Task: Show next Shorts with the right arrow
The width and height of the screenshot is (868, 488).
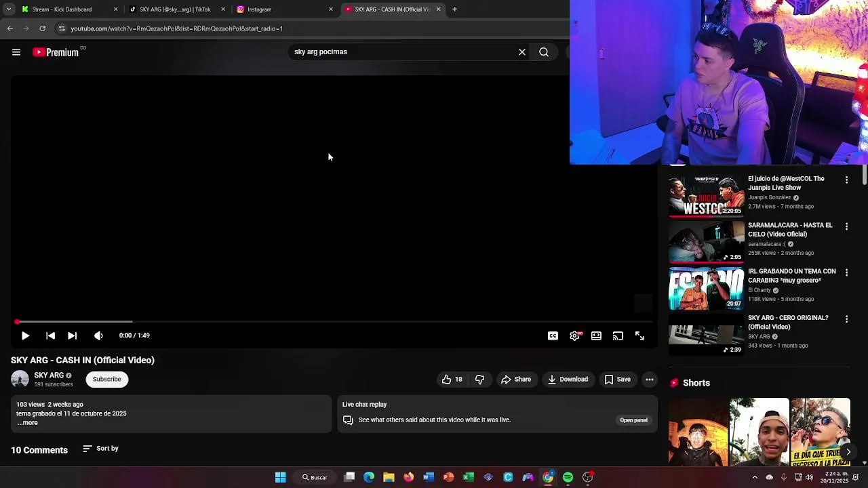Action: pyautogui.click(x=848, y=452)
